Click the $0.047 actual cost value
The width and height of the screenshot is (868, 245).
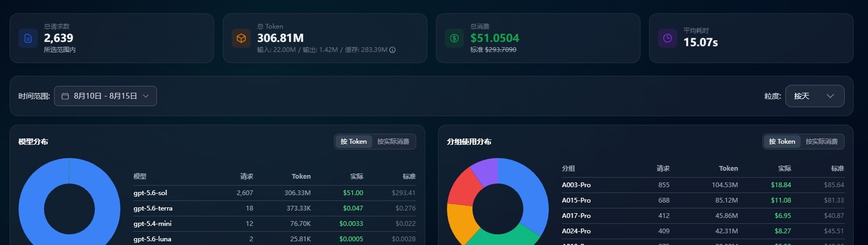point(353,208)
